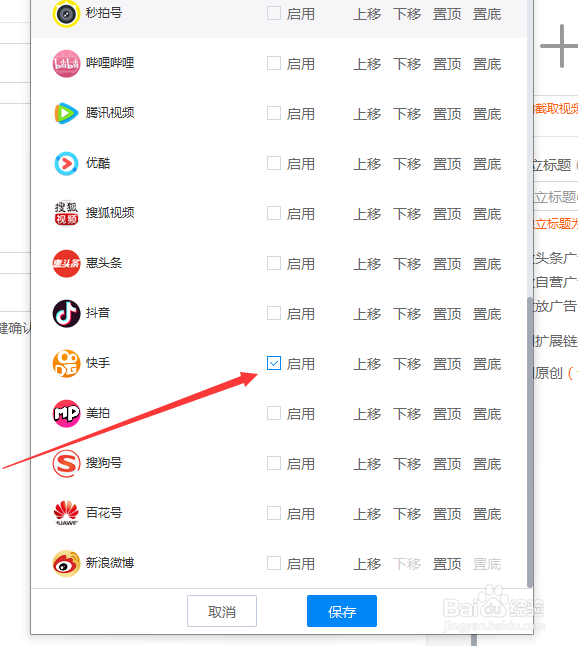Click the 百花号 Huawei icon
The width and height of the screenshot is (578, 646).
point(66,513)
